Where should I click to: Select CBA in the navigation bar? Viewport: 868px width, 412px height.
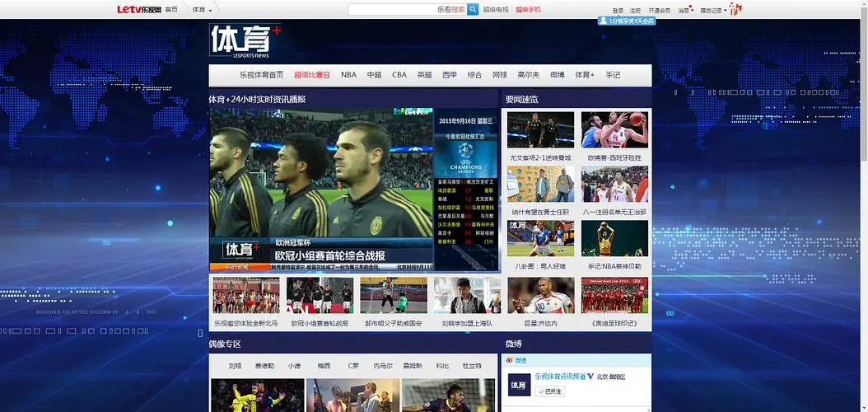click(399, 75)
